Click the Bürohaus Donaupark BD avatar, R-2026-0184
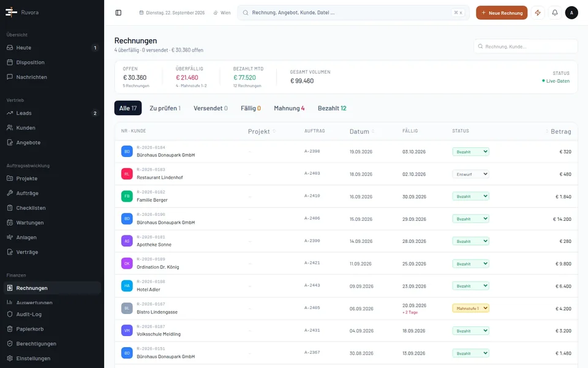Viewport: 588px width, 368px height. tap(127, 151)
